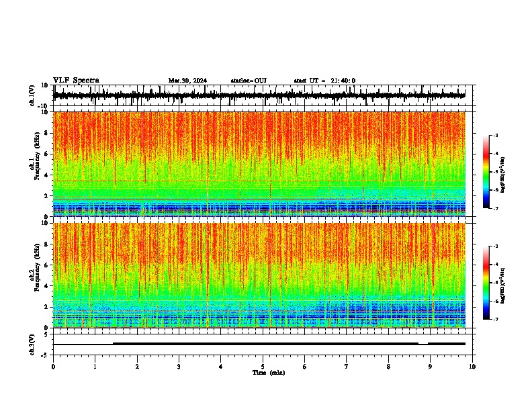
Task: Click tick label "0" on the time axis
Action: (53, 367)
